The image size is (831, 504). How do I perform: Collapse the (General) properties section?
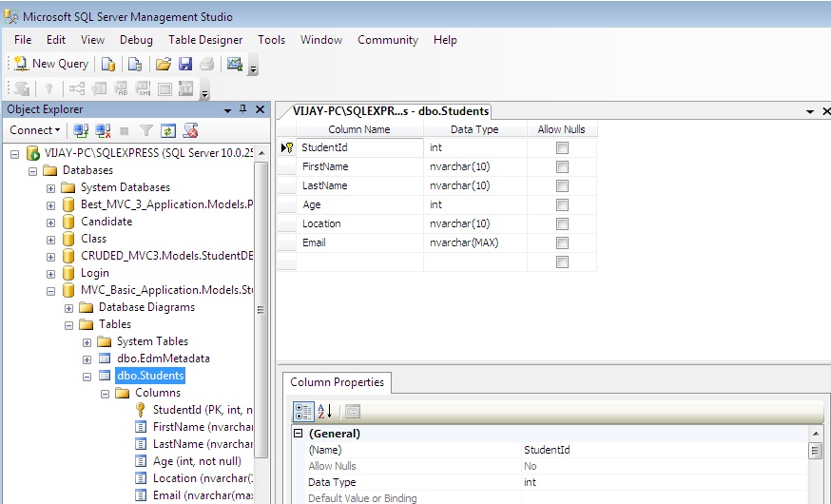click(298, 434)
